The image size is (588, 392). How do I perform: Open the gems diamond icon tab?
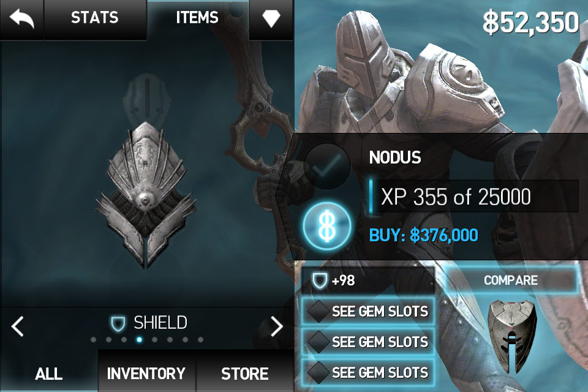pos(271,19)
